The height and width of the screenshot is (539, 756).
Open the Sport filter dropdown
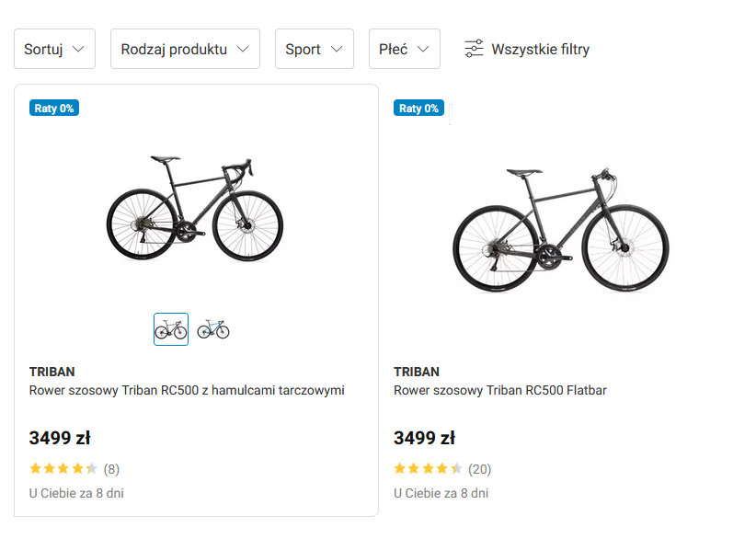tap(314, 49)
